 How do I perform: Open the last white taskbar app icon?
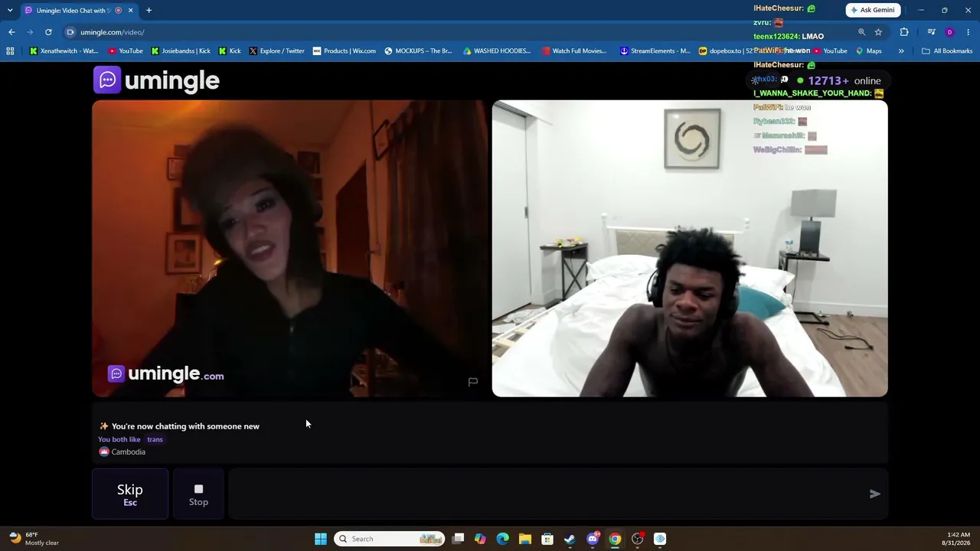pos(660,539)
